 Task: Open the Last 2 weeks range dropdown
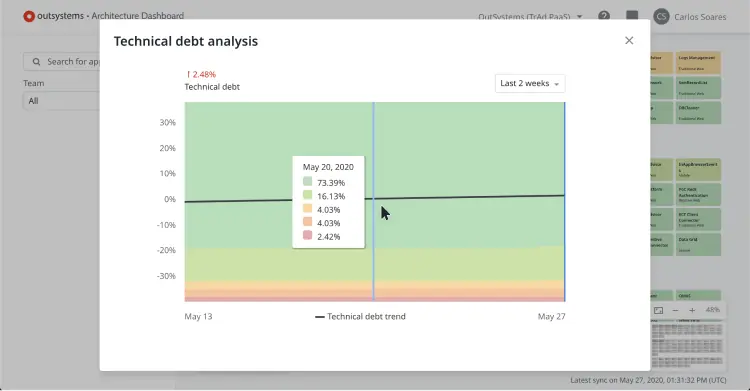tap(530, 83)
